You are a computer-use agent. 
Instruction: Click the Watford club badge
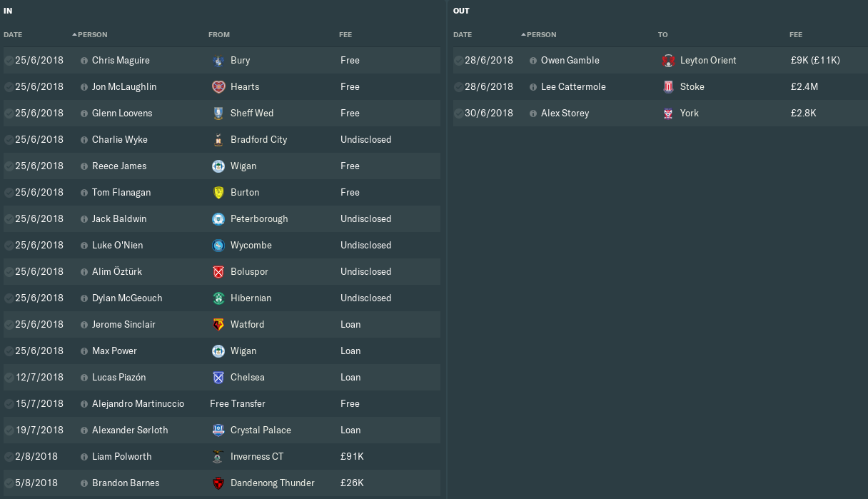[x=218, y=325]
